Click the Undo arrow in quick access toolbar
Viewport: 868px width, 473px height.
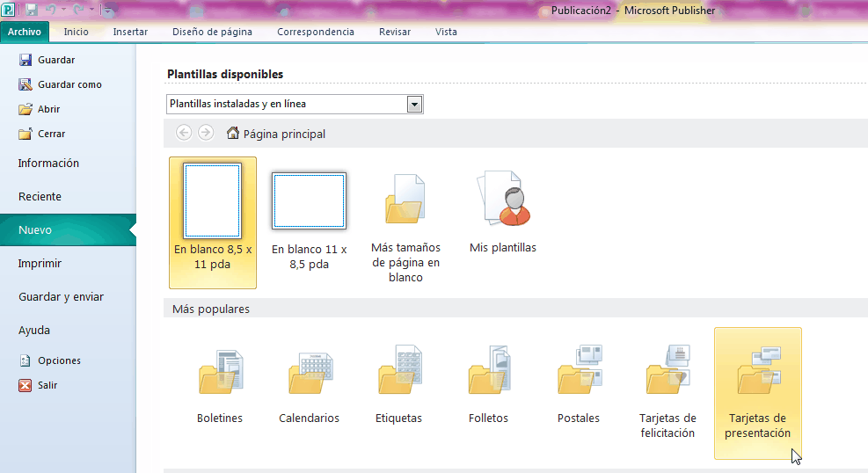[50, 10]
